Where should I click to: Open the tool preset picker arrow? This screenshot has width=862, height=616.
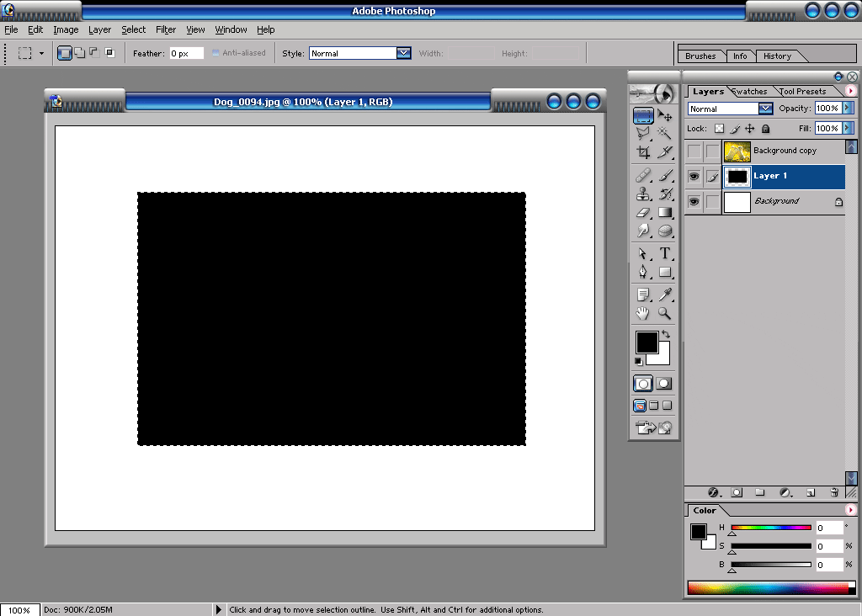coord(41,53)
